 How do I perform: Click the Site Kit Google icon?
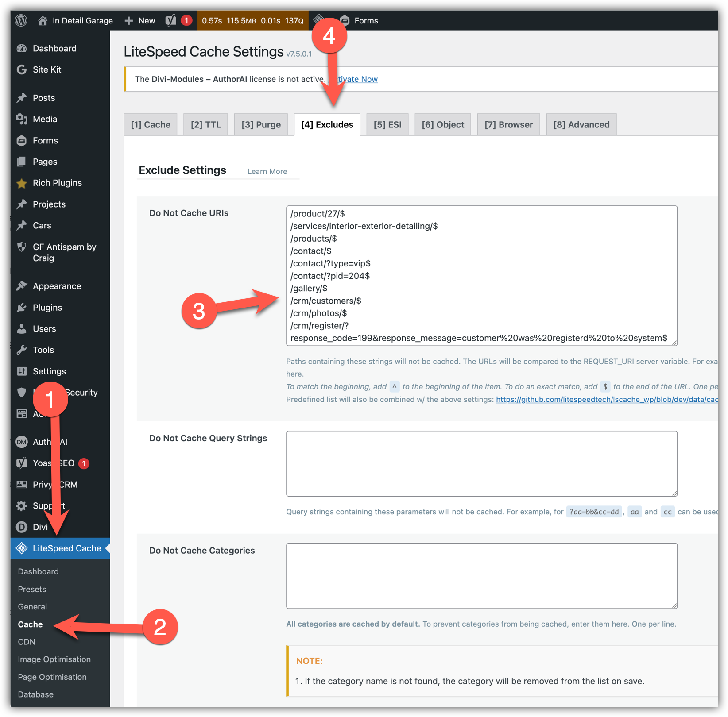22,70
